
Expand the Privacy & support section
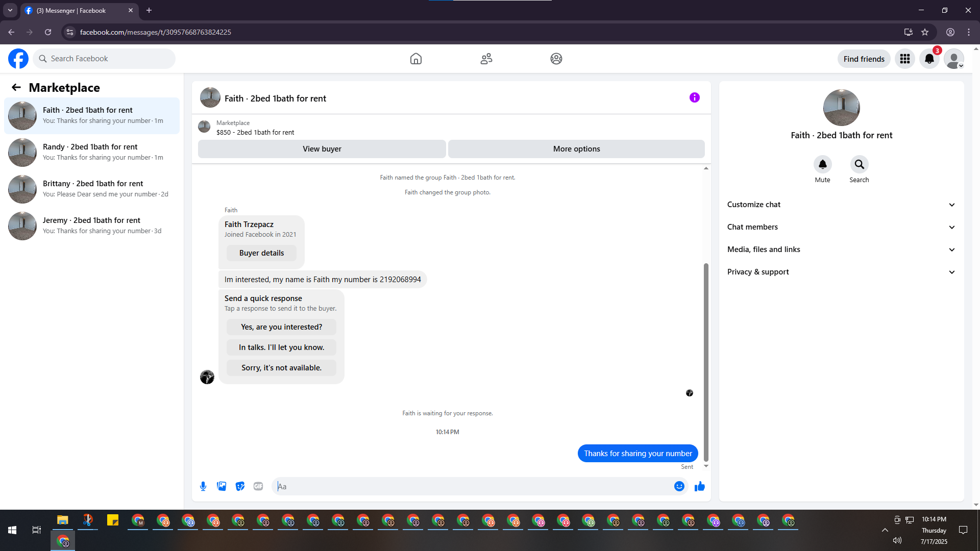(842, 272)
